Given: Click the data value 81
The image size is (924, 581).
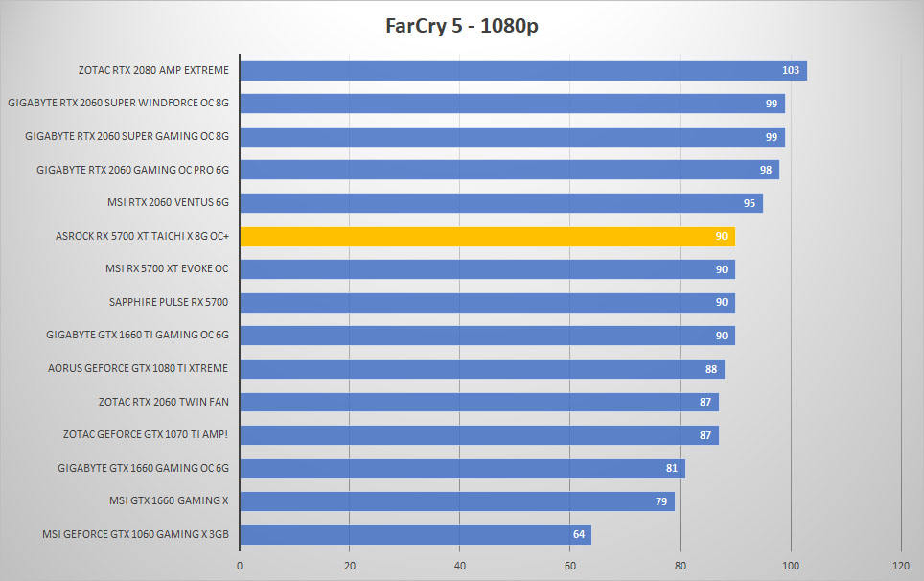Looking at the screenshot, I should coord(672,468).
